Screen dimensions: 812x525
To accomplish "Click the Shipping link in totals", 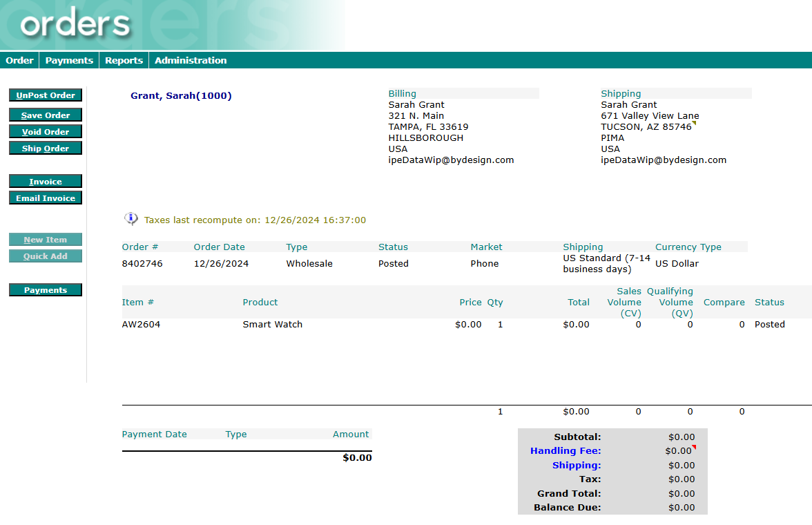I will click(577, 466).
